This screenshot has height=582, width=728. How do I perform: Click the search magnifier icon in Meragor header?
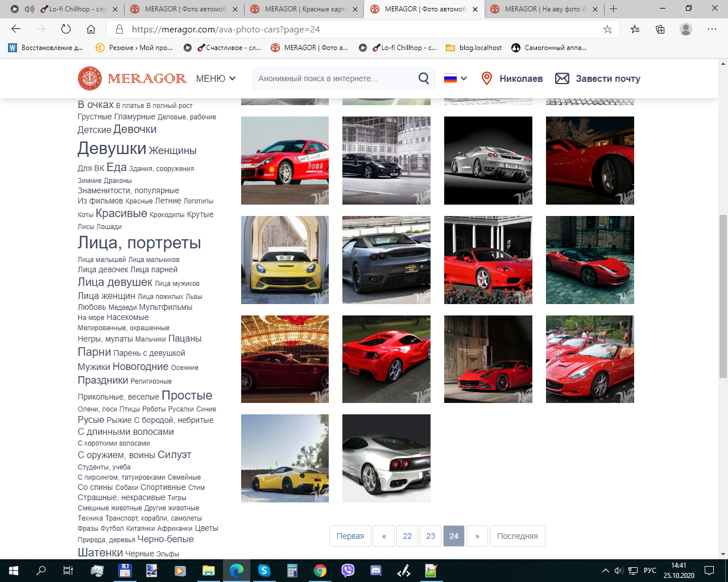(x=424, y=78)
